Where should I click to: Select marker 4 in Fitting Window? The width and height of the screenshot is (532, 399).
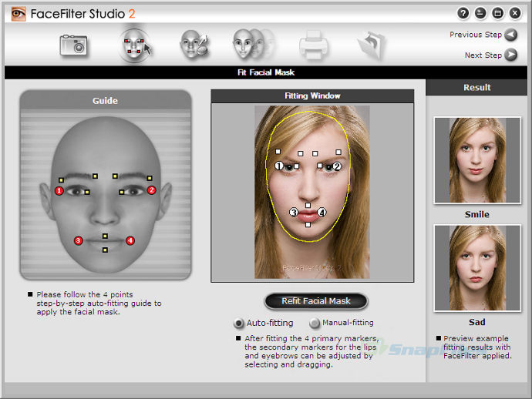[322, 213]
